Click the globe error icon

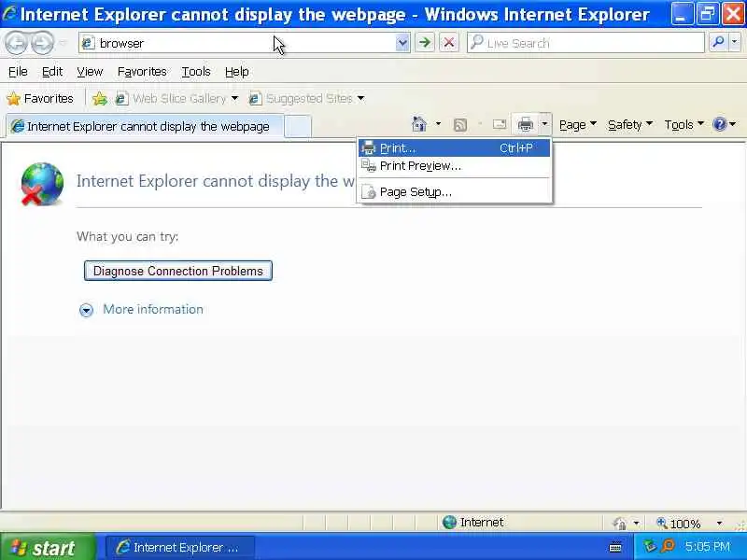tap(41, 184)
